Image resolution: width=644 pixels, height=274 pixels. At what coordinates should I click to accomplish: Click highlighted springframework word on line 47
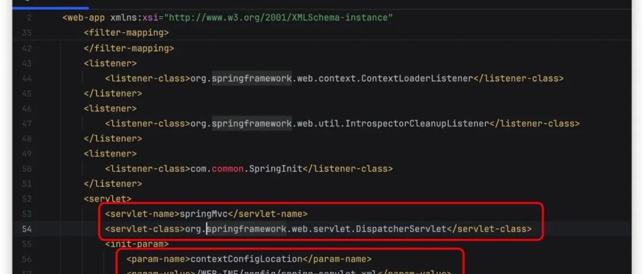point(252,124)
